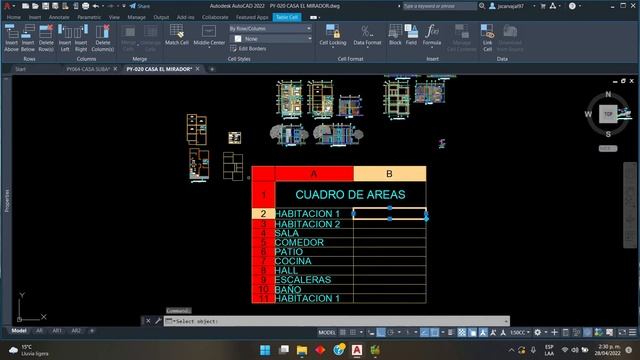The height and width of the screenshot is (360, 640).
Task: Open the Home ribbon tab
Action: click(x=13, y=17)
